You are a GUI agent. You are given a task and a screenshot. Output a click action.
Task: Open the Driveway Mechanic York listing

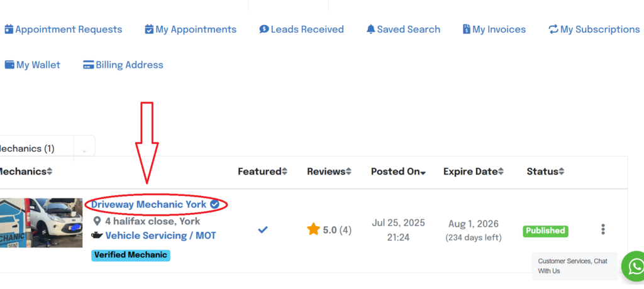148,204
